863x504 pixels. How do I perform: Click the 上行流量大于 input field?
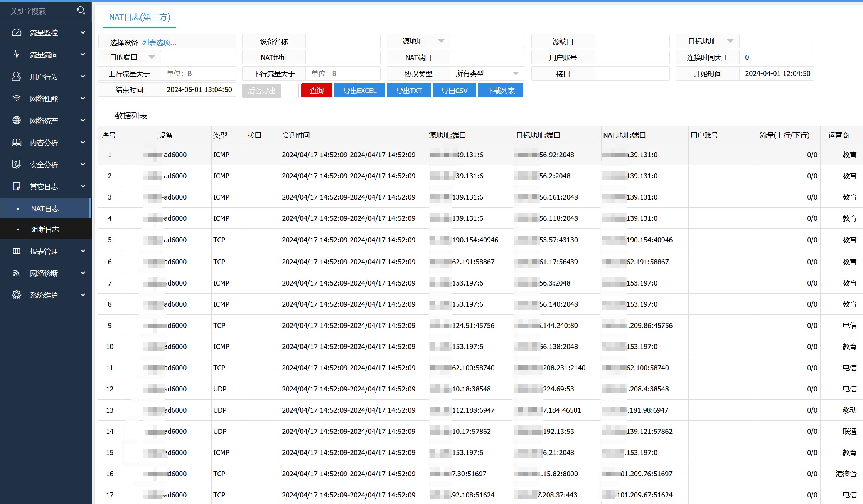(198, 74)
